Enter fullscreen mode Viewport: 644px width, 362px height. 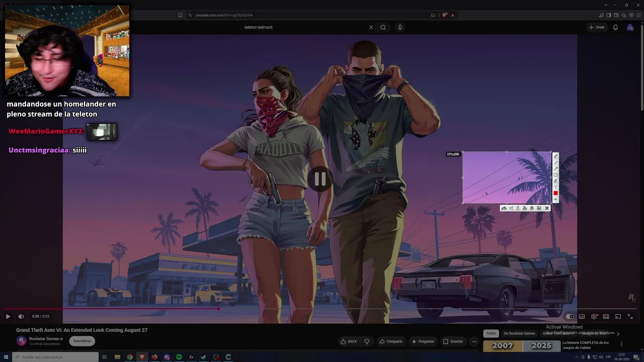(x=630, y=316)
